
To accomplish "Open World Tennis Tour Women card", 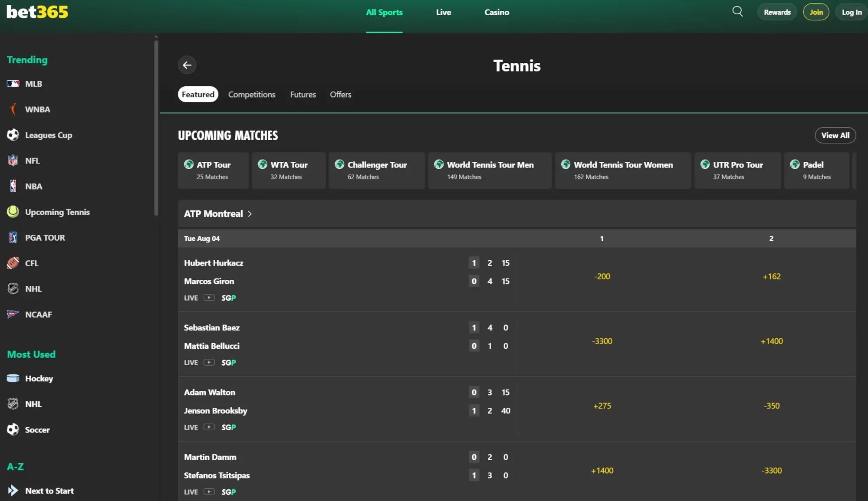I will [623, 170].
